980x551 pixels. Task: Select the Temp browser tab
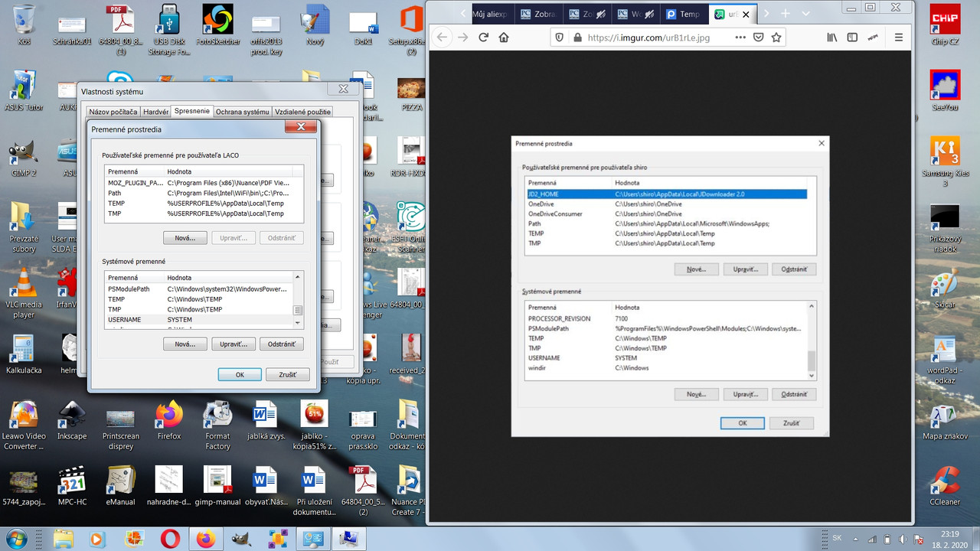[x=684, y=13]
